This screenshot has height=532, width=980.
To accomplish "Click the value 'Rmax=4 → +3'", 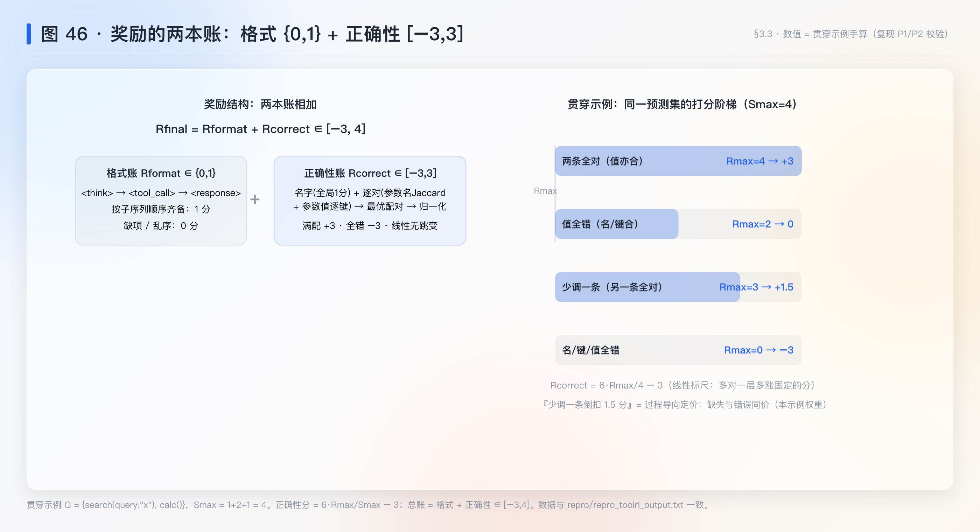I will pos(760,161).
